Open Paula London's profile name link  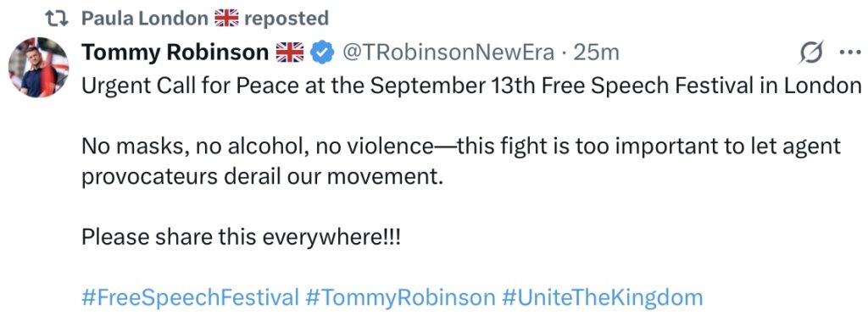(145, 19)
